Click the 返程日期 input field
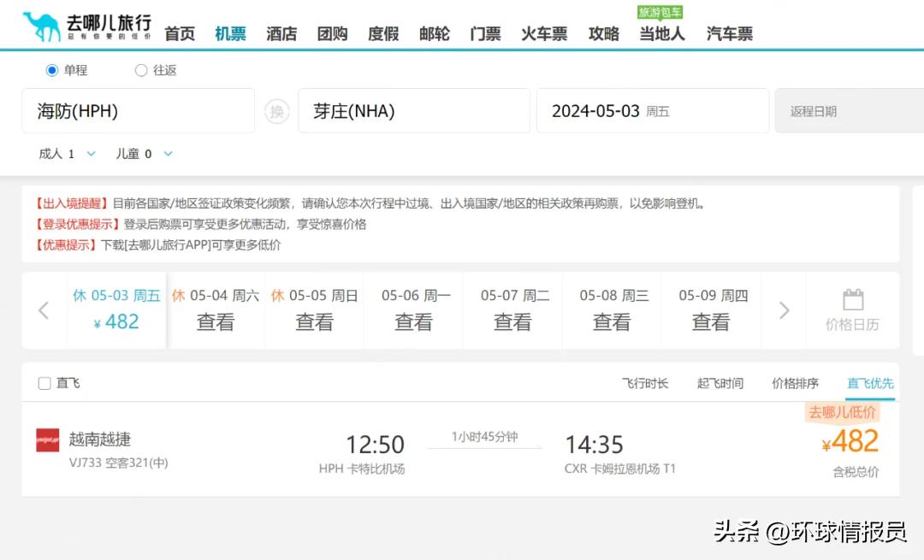The width and height of the screenshot is (924, 560). (848, 110)
